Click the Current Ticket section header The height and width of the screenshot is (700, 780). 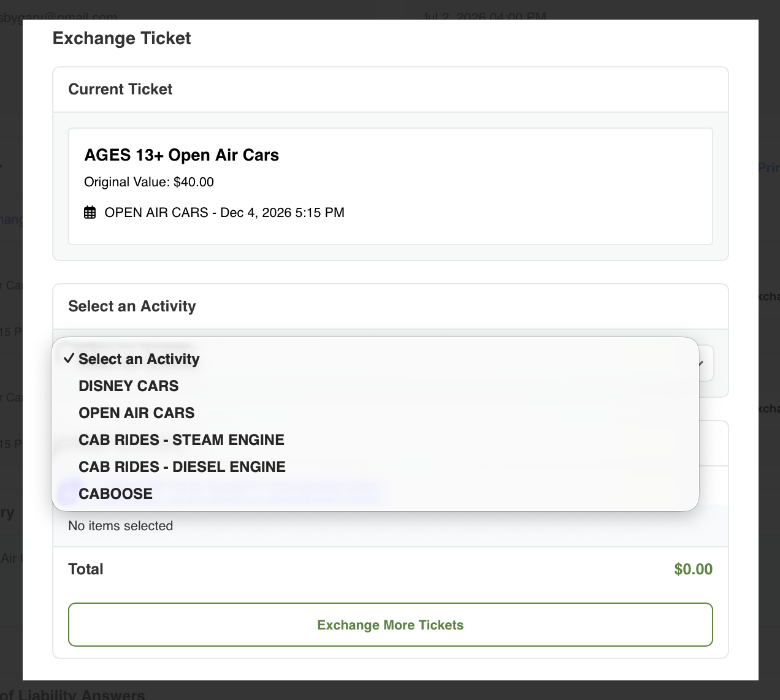pos(120,89)
